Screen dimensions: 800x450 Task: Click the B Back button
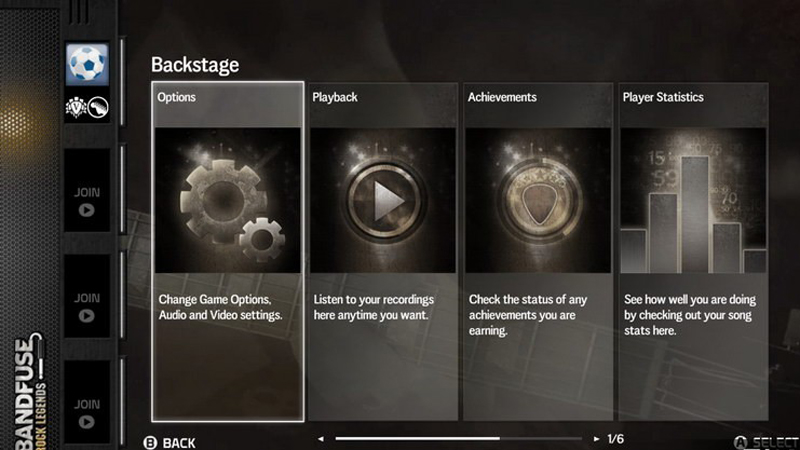(170, 442)
